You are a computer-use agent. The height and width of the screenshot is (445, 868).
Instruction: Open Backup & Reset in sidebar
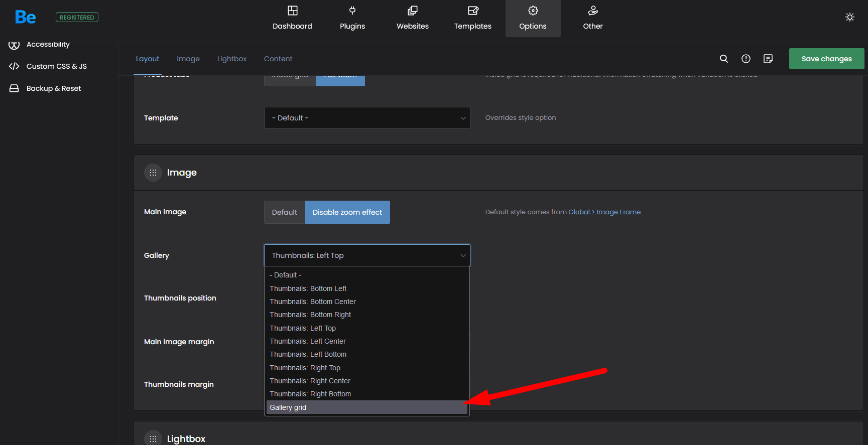(53, 88)
